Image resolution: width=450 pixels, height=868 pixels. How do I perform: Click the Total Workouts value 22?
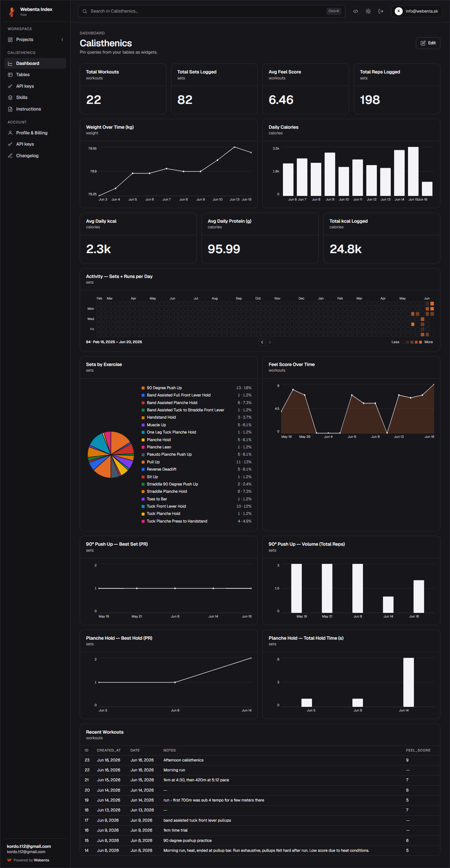point(94,100)
